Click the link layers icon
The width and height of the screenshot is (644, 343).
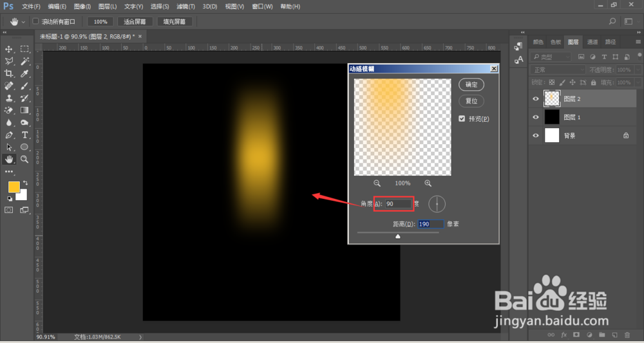click(551, 335)
